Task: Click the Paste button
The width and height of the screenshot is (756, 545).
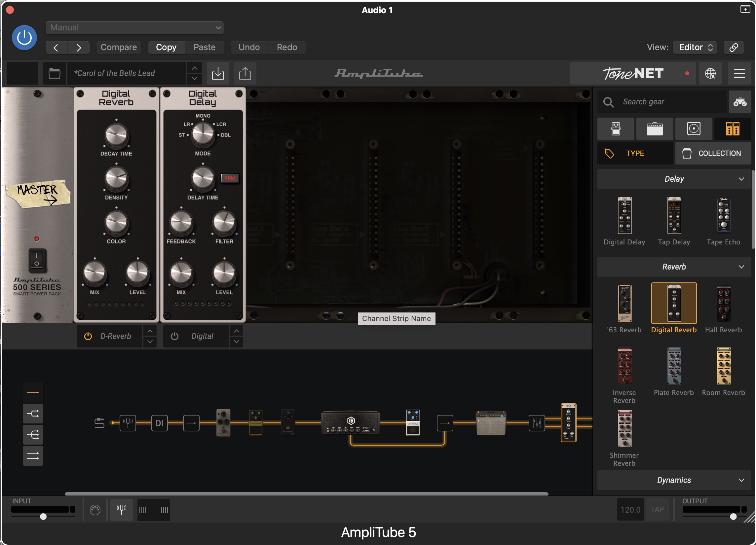Action: (204, 47)
